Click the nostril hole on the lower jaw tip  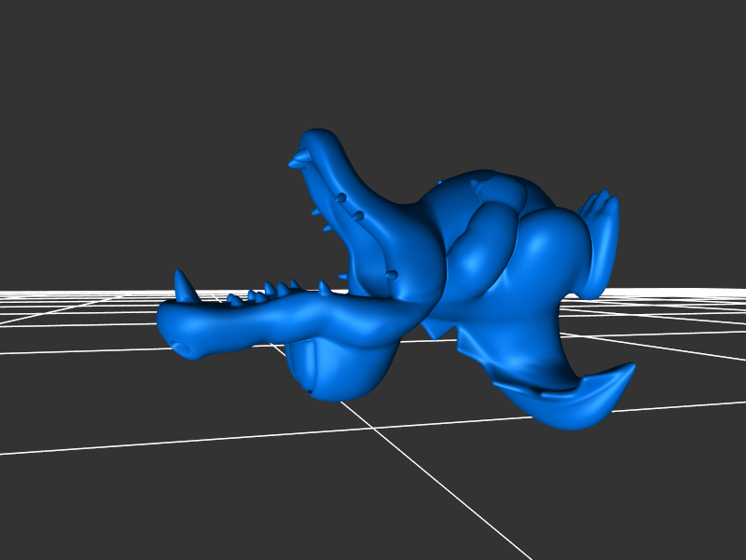point(184,347)
